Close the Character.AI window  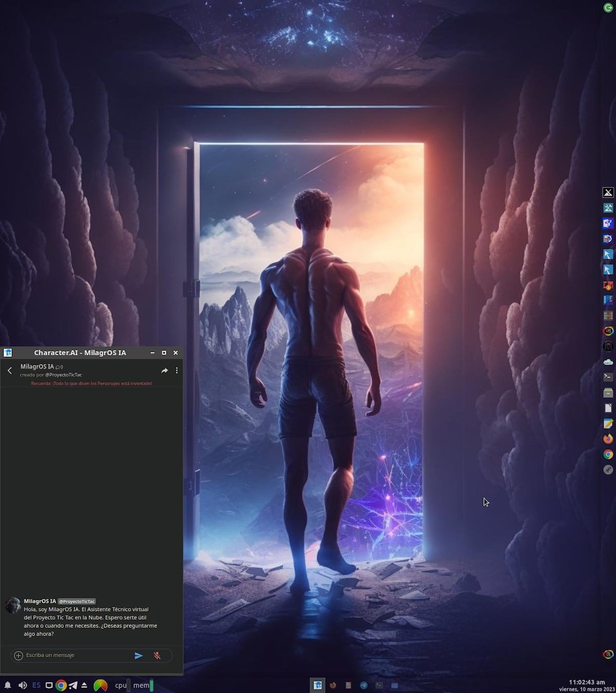click(x=176, y=353)
